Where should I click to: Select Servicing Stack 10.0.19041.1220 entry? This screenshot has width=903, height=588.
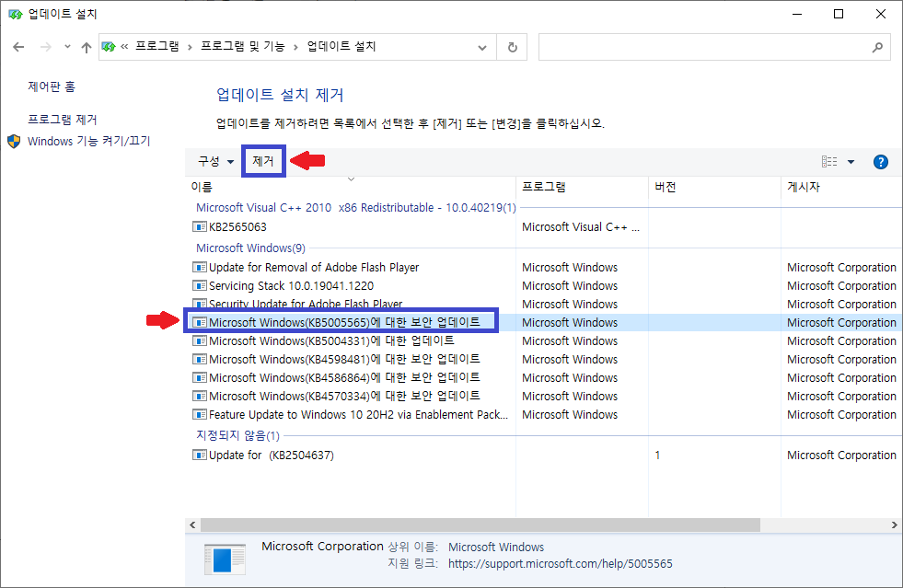(291, 285)
